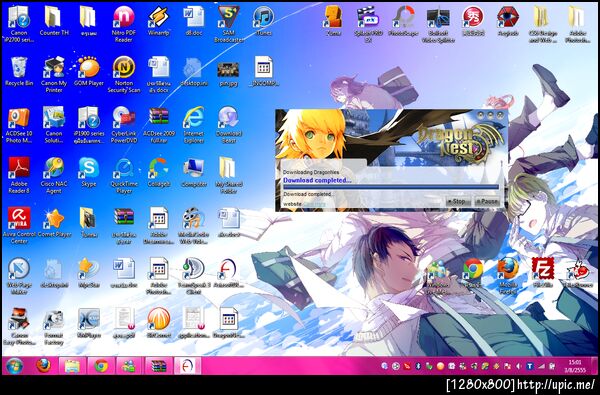Switch to WinRAR taskbar button
The image size is (600, 395).
pyautogui.click(x=158, y=366)
